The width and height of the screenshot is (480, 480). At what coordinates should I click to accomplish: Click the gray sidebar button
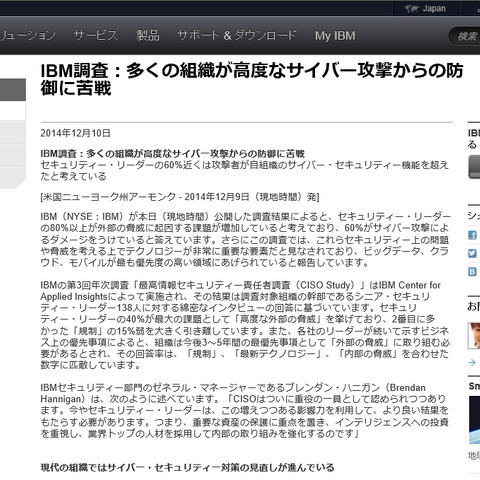click(x=474, y=168)
